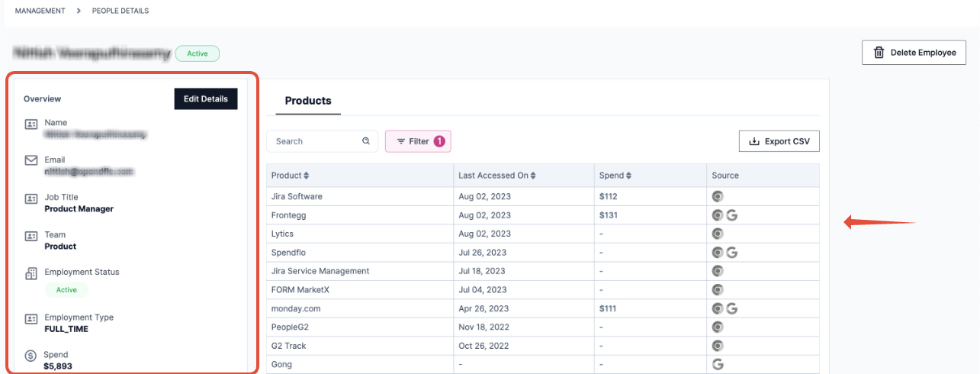Viewport: 980px width, 374px height.
Task: Click the Jira Service Management source icon
Action: coord(718,271)
